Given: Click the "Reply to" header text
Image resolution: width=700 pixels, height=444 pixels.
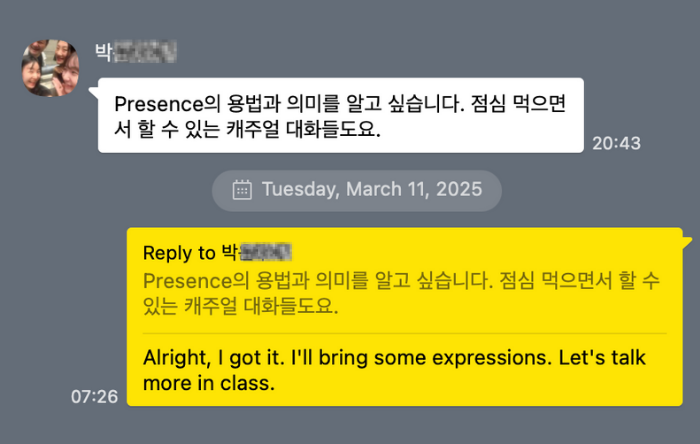Looking at the screenshot, I should pyautogui.click(x=180, y=252).
